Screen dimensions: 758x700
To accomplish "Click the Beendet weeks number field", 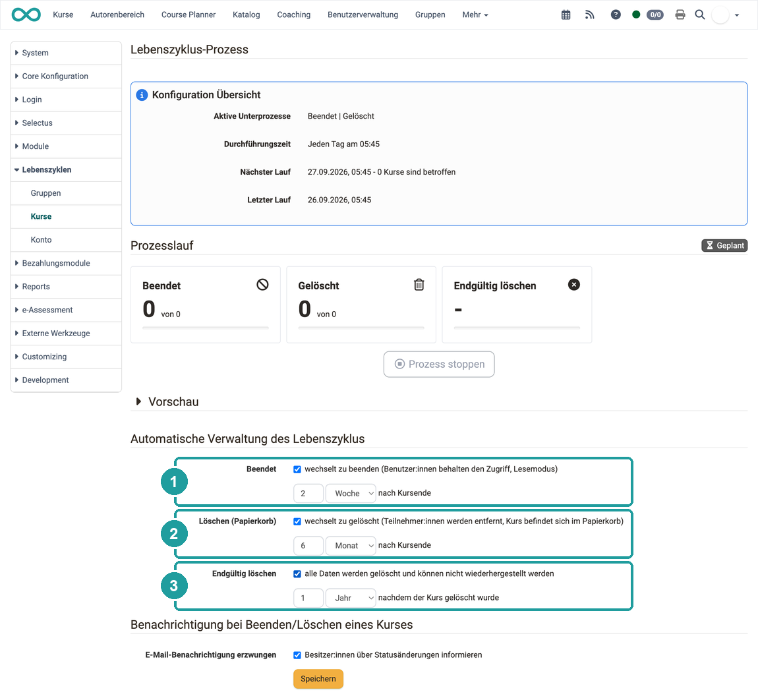I will [x=308, y=494].
